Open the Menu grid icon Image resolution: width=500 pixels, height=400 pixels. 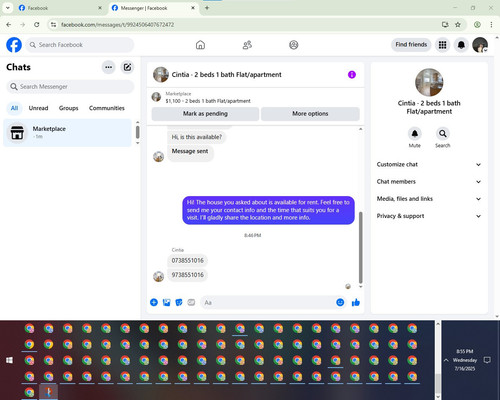pos(442,45)
